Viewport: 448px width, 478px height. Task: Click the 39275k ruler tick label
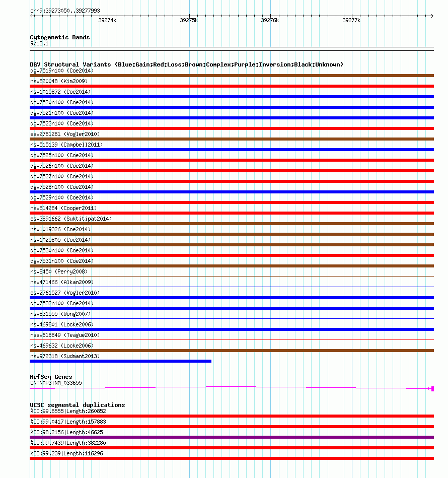(x=189, y=21)
